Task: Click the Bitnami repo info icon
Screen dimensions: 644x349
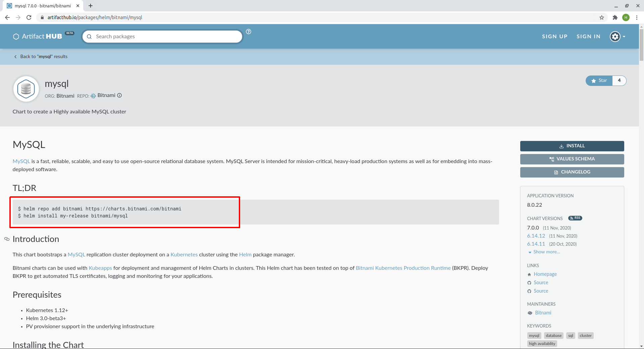Action: coord(119,95)
